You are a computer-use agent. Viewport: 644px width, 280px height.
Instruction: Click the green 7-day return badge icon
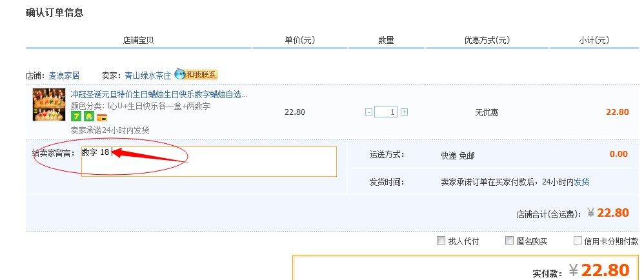[x=75, y=117]
